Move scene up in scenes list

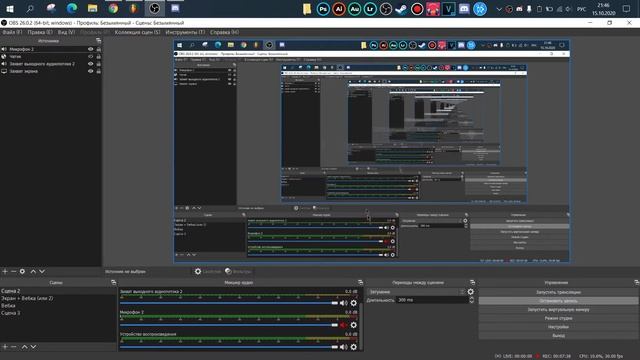pos(24,347)
